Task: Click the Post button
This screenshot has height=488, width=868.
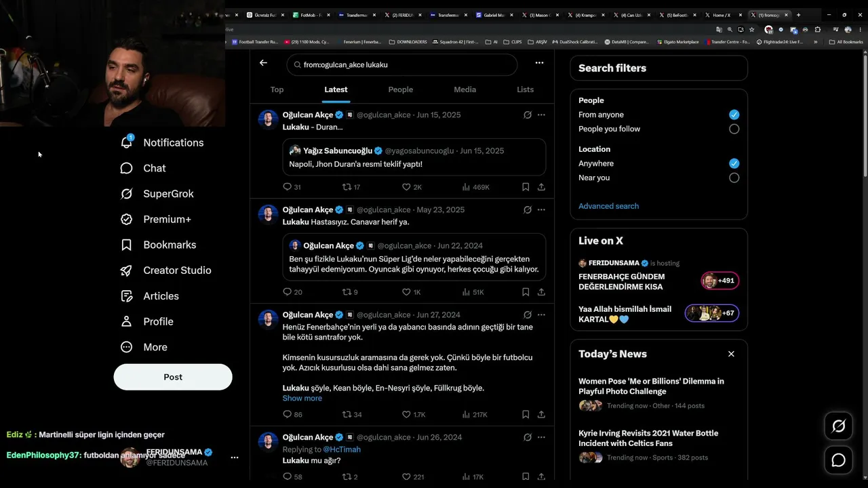Action: pos(173,377)
